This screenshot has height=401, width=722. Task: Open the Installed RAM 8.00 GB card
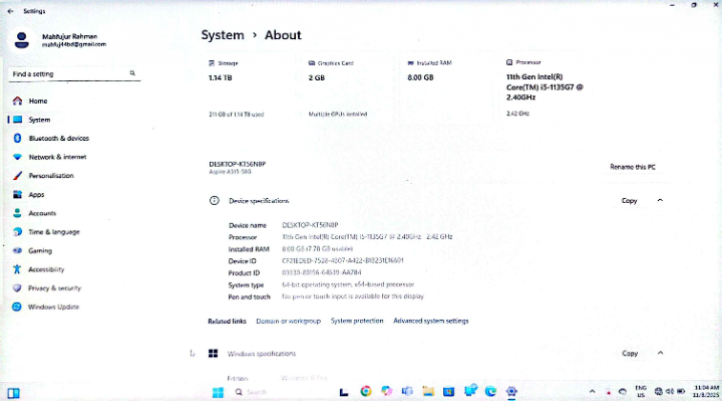point(448,88)
